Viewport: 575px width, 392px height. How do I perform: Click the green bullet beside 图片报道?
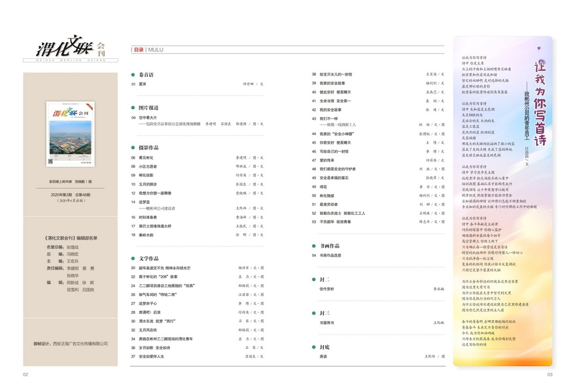pos(133,107)
